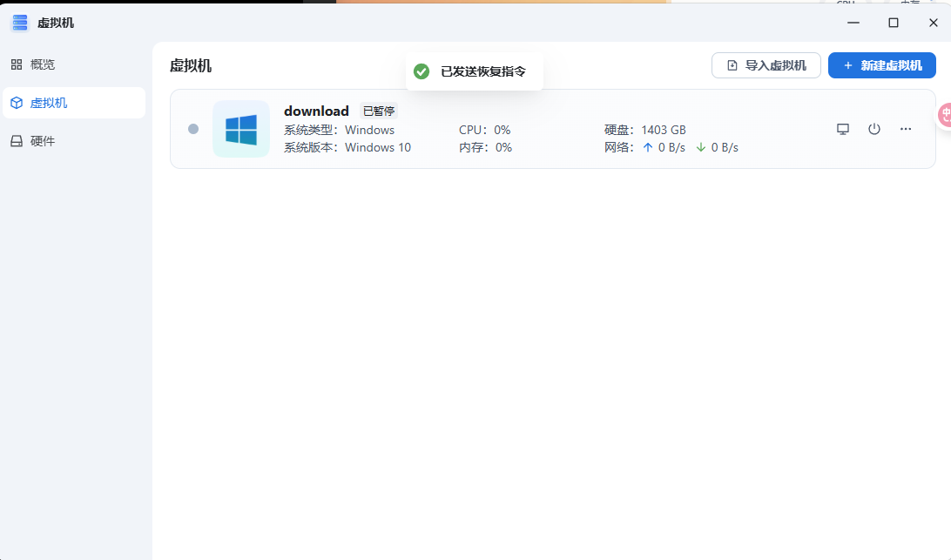Click the pink floating icon at right edge

click(x=945, y=115)
